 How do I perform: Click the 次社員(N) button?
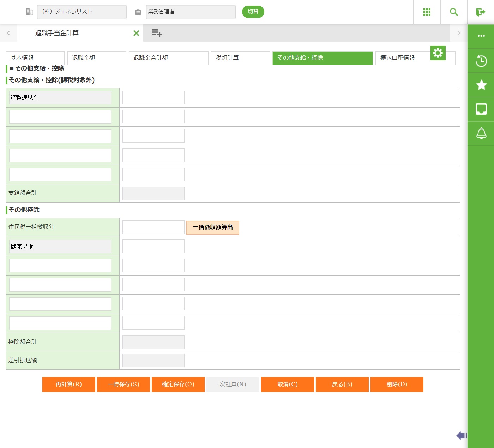233,385
